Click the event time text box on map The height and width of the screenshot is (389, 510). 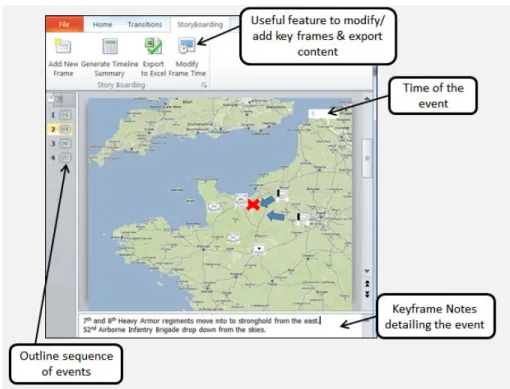tap(322, 114)
